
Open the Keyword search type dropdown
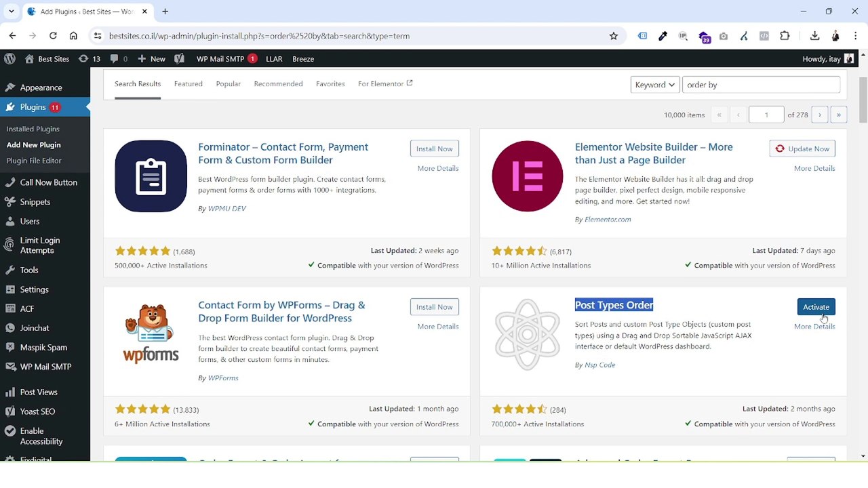655,85
